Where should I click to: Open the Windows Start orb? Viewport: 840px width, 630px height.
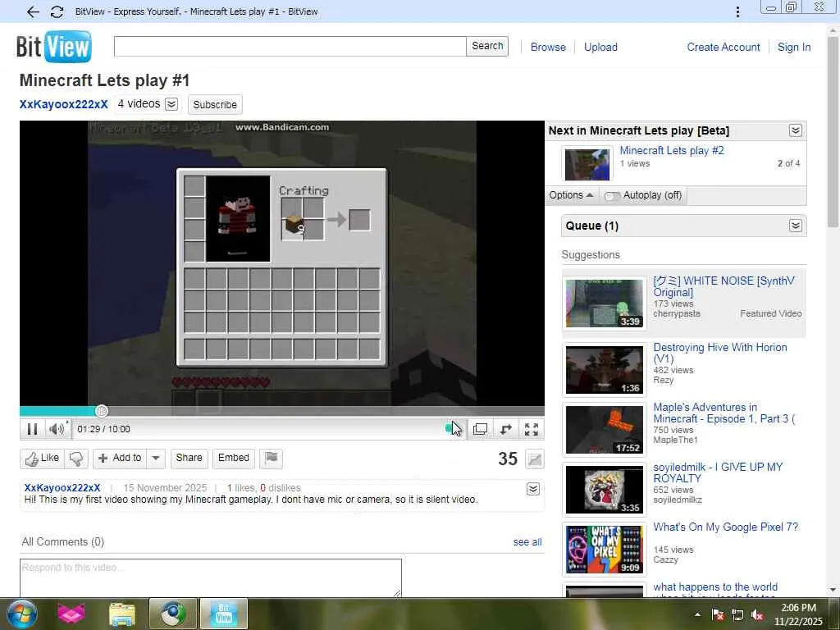[x=21, y=614]
